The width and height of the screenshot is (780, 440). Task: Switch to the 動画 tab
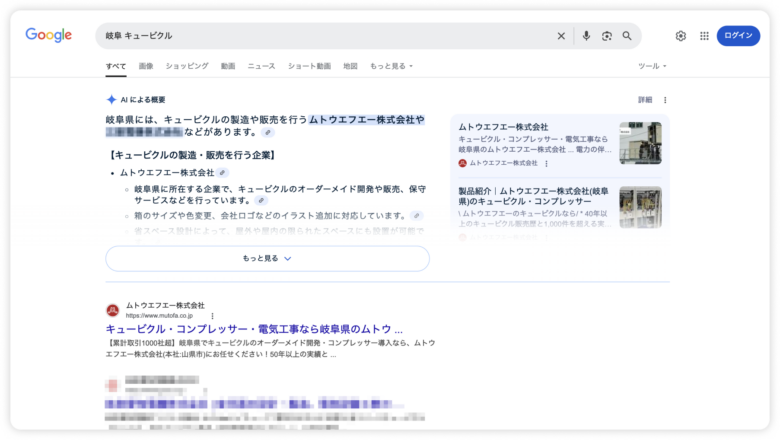click(228, 66)
